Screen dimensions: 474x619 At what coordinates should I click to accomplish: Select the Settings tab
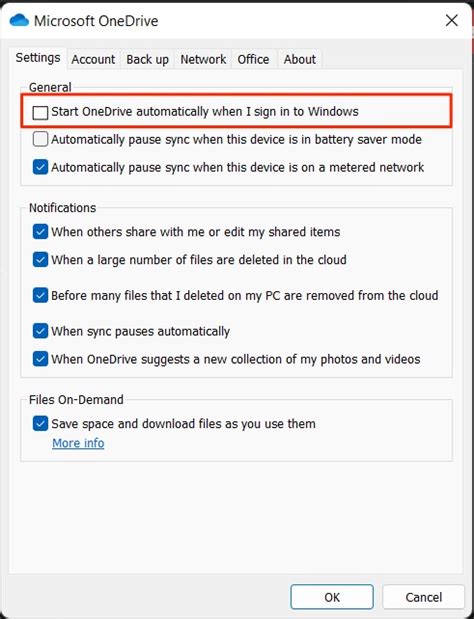[x=38, y=58]
